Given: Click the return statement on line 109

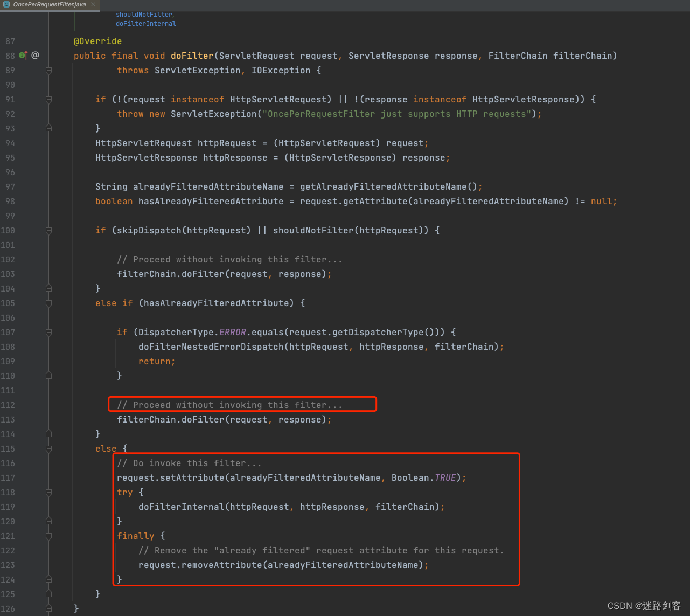Looking at the screenshot, I should 157,361.
